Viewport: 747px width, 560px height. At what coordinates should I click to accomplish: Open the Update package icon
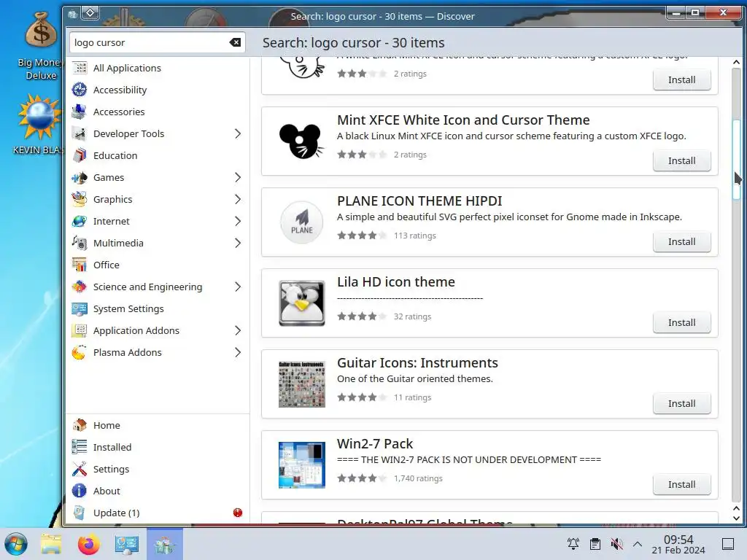[x=79, y=513]
